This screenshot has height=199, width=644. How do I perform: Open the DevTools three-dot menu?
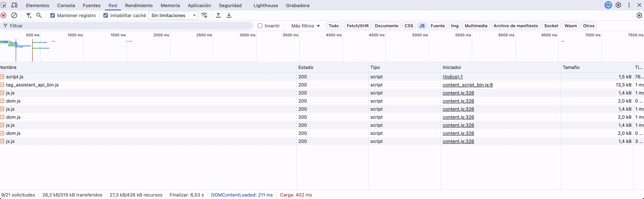629,5
